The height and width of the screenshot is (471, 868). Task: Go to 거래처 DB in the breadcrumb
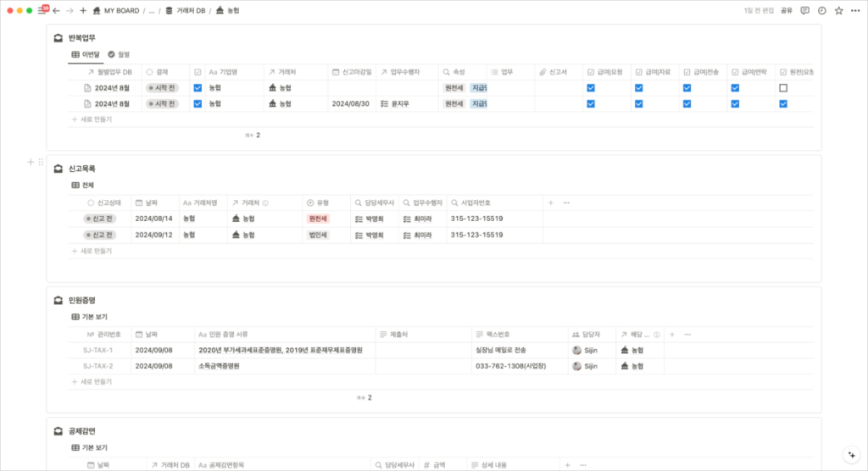(x=186, y=11)
